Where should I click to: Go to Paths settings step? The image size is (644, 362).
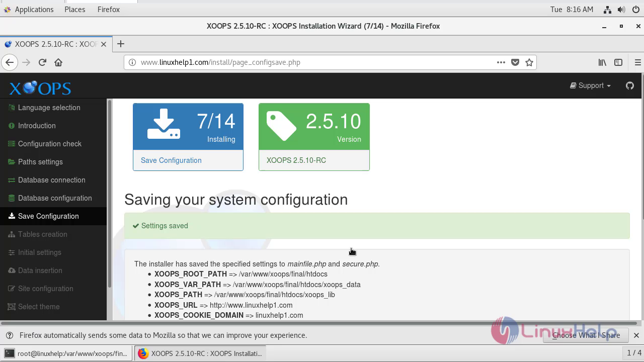(x=40, y=162)
